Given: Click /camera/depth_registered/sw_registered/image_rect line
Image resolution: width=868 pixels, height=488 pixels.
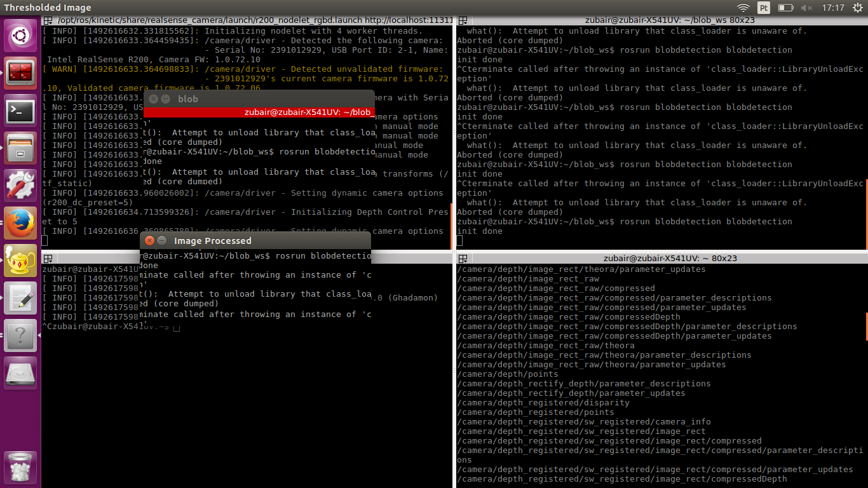Looking at the screenshot, I should pyautogui.click(x=581, y=431).
